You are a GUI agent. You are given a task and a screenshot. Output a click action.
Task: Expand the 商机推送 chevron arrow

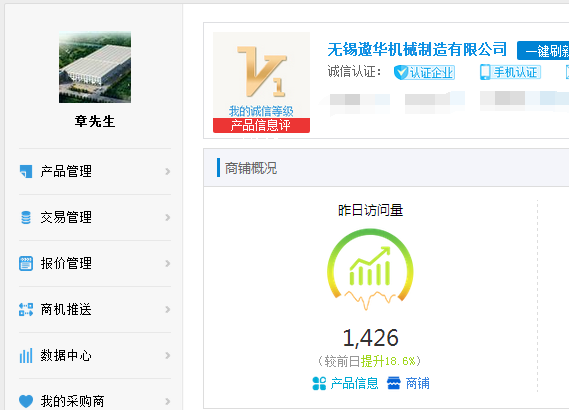click(x=167, y=309)
